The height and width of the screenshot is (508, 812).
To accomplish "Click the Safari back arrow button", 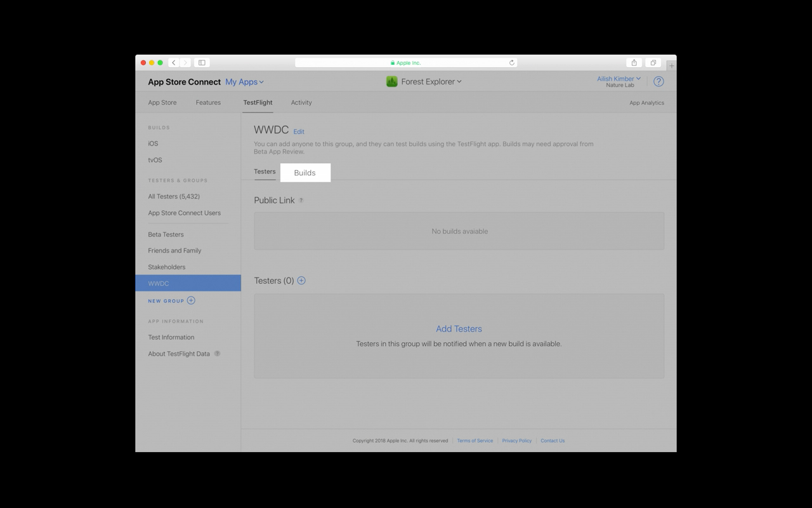I will tap(174, 63).
